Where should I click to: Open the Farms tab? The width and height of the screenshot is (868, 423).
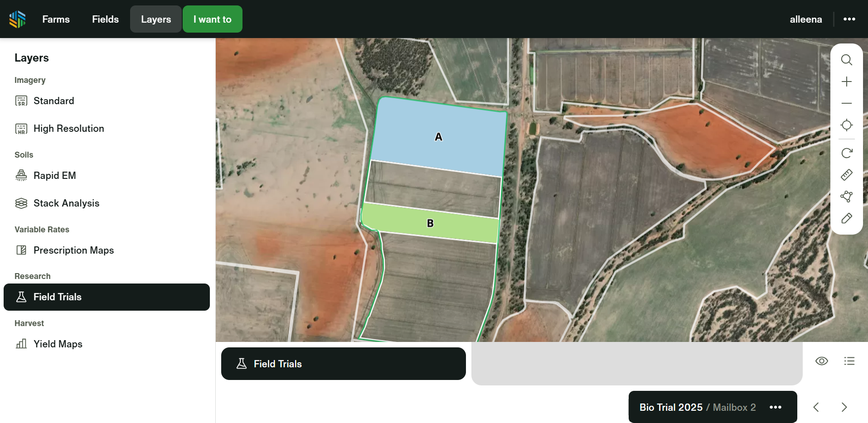[56, 19]
